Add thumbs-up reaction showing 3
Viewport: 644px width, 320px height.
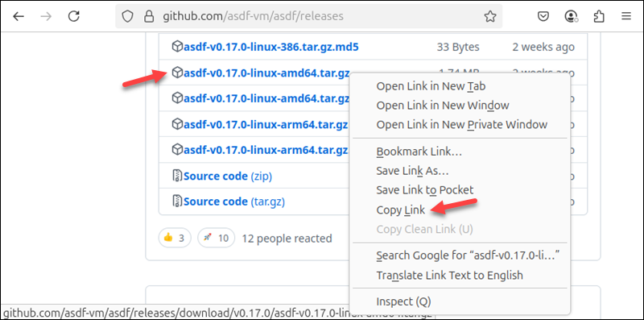(x=175, y=238)
